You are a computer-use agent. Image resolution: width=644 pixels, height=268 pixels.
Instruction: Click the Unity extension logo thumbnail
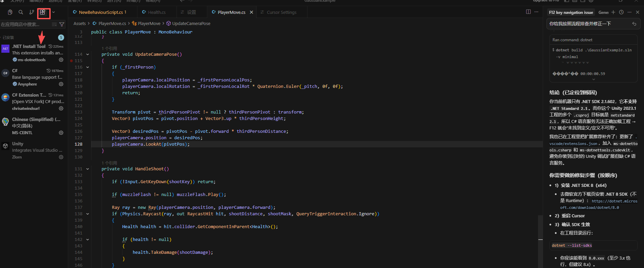point(5,146)
